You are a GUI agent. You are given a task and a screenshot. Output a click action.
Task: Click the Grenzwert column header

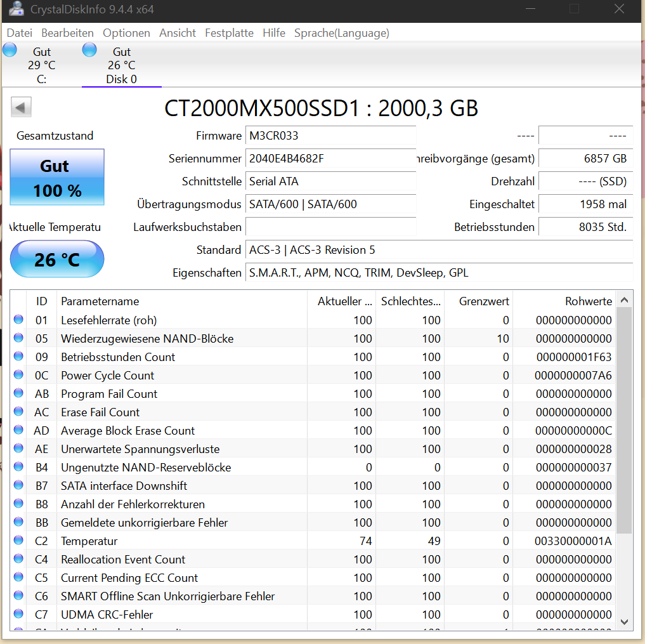click(x=478, y=301)
